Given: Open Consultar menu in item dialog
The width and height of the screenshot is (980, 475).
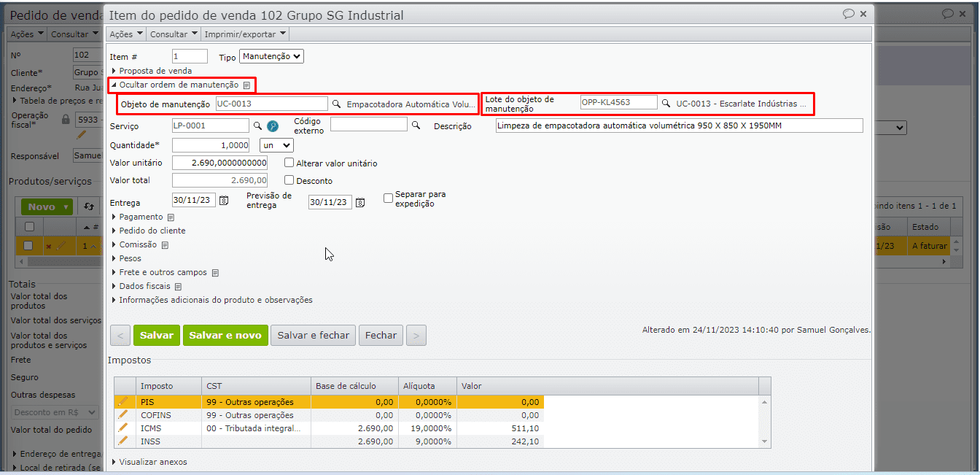Looking at the screenshot, I should 174,34.
